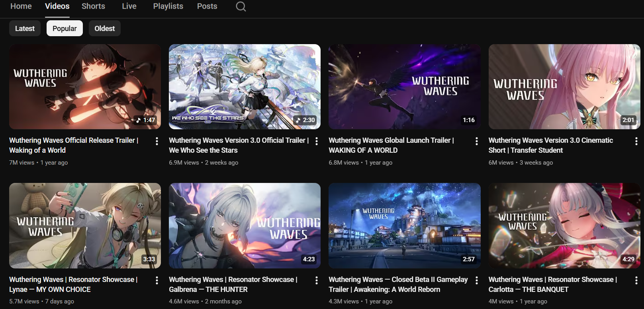Open options menu for Galbrena Resonator Showcase

click(x=317, y=280)
